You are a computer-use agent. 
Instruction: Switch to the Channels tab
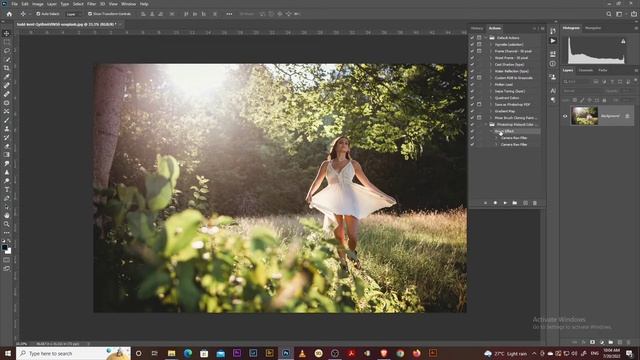click(x=586, y=70)
